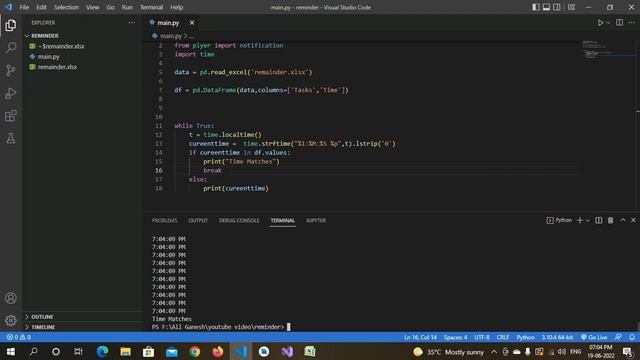Viewport: 640px width, 360px height.
Task: Open the Run menu
Action: click(127, 7)
